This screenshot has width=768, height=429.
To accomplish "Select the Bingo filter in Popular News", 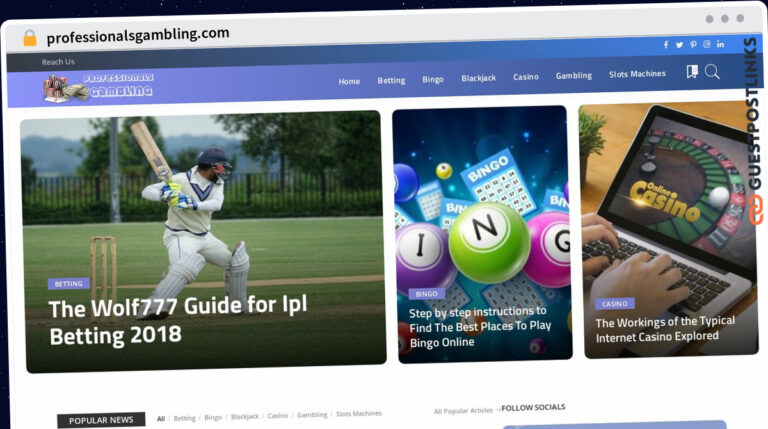I will point(213,418).
